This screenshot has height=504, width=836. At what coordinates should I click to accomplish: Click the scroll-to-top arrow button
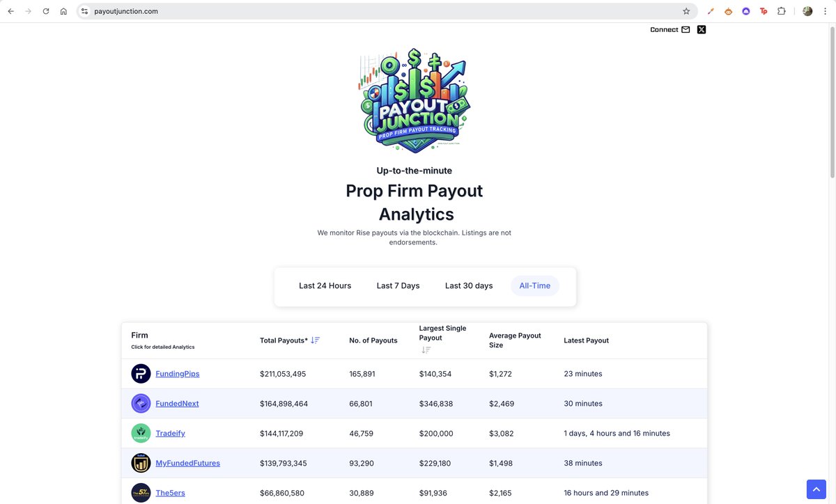tap(816, 489)
